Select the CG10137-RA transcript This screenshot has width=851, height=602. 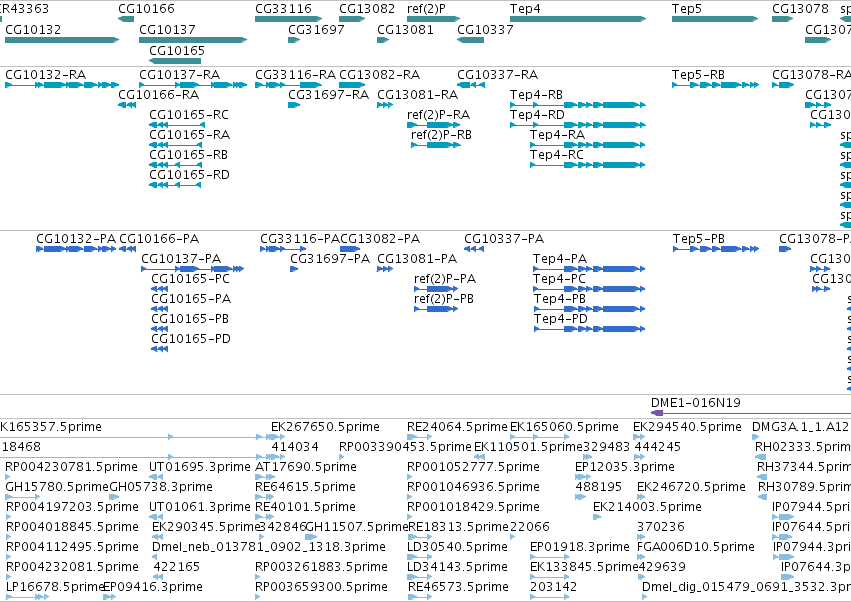point(193,85)
